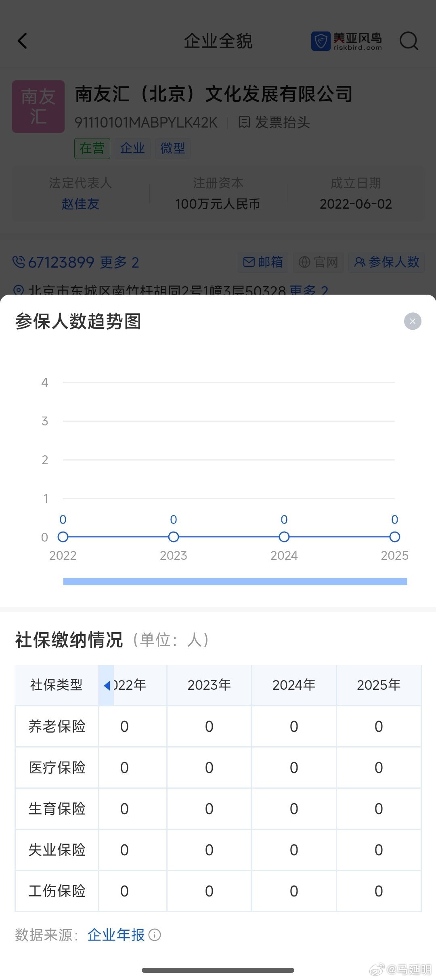Close the 参保人数趋势图 panel

click(x=413, y=321)
